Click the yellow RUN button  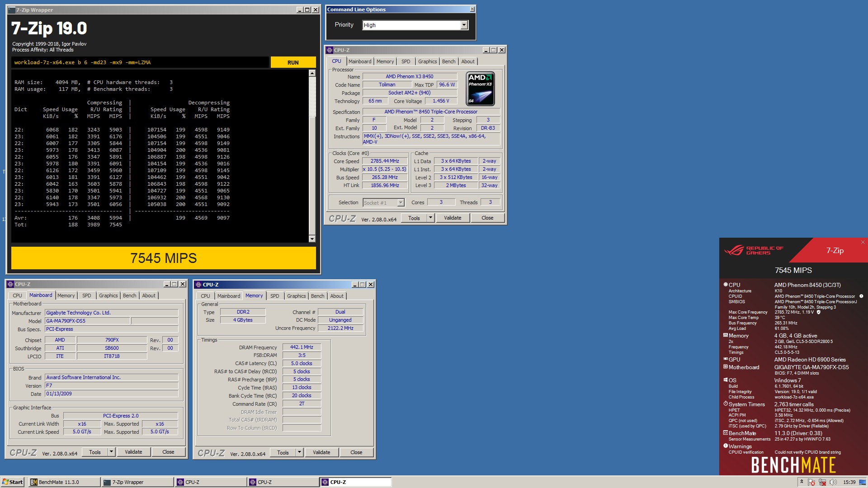pyautogui.click(x=293, y=62)
